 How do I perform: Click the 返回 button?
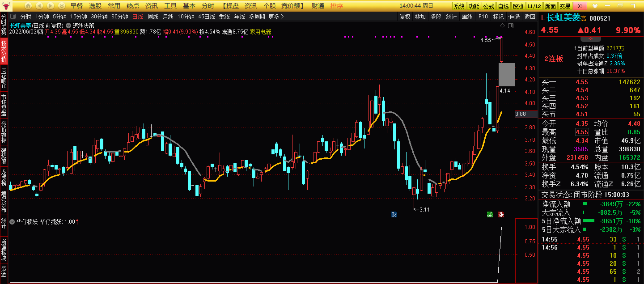point(530,17)
